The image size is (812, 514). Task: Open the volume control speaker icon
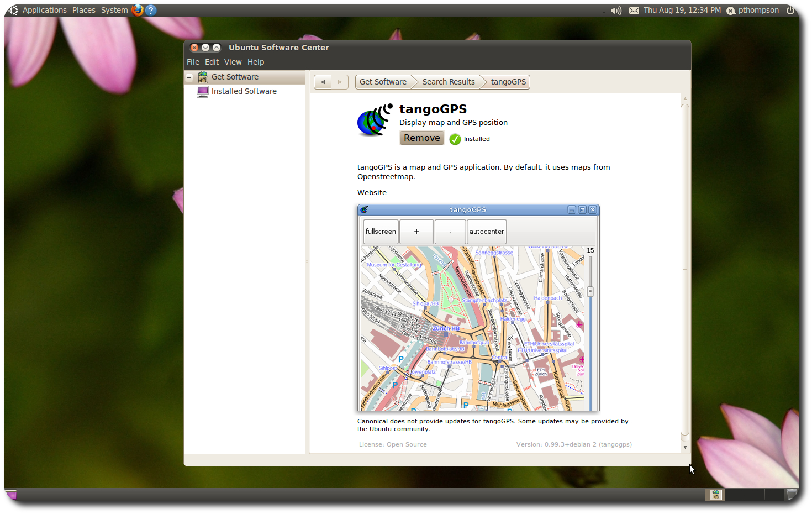pyautogui.click(x=616, y=11)
